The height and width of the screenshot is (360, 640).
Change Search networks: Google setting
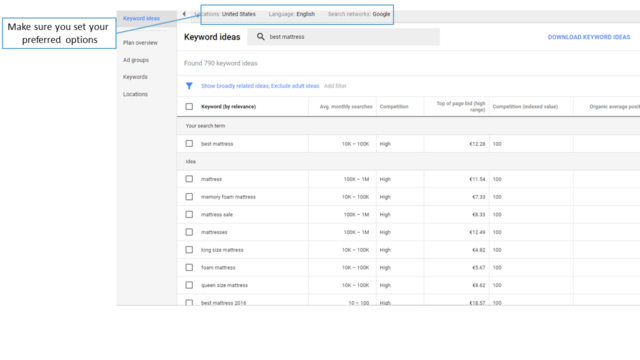(359, 14)
